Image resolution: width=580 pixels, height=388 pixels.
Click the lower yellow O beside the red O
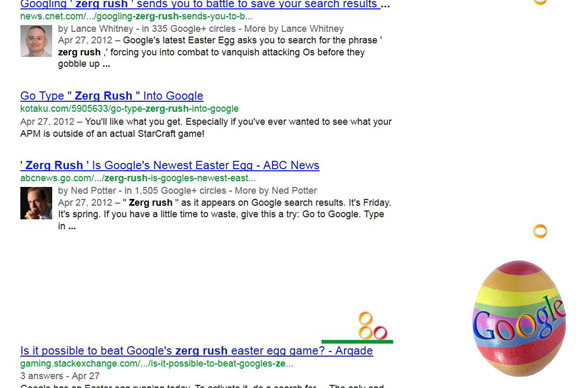[365, 333]
